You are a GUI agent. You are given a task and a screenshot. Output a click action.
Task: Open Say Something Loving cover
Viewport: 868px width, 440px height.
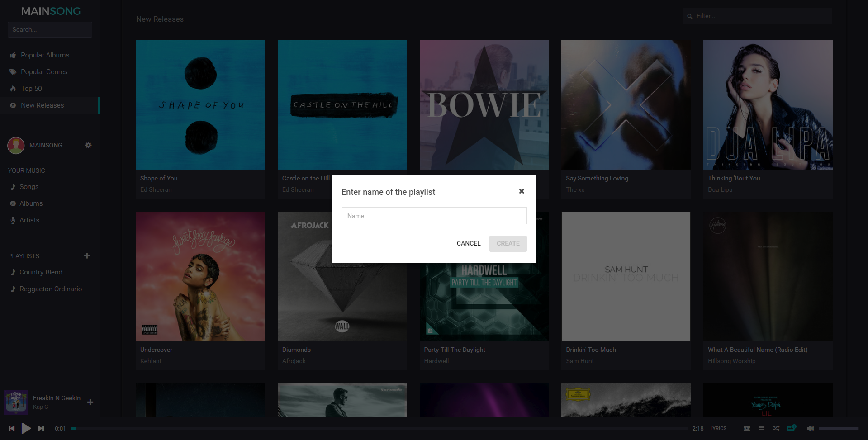click(626, 105)
